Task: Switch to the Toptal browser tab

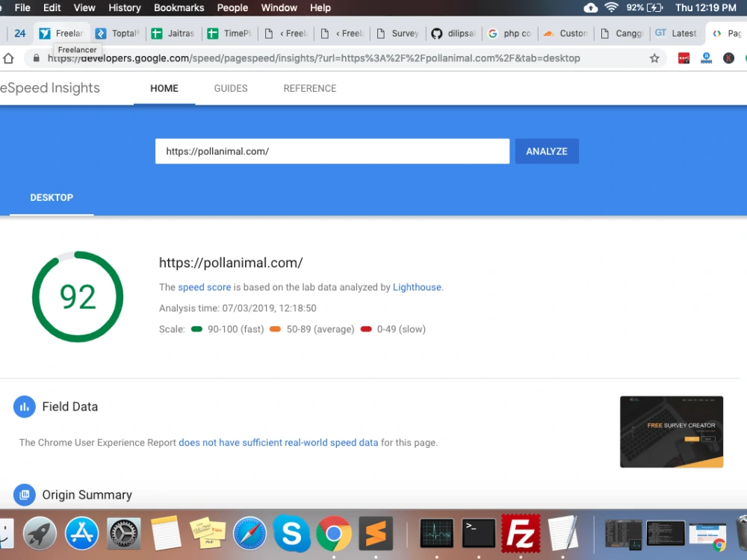Action: click(118, 34)
